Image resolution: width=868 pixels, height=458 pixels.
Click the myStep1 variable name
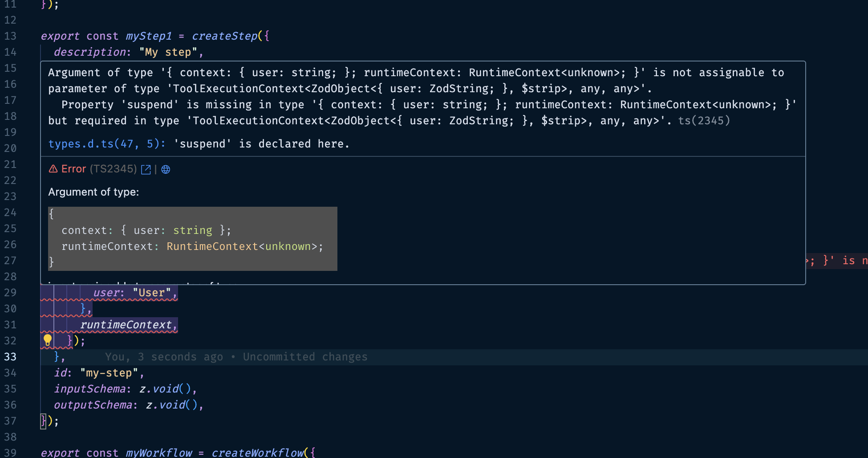coord(149,36)
